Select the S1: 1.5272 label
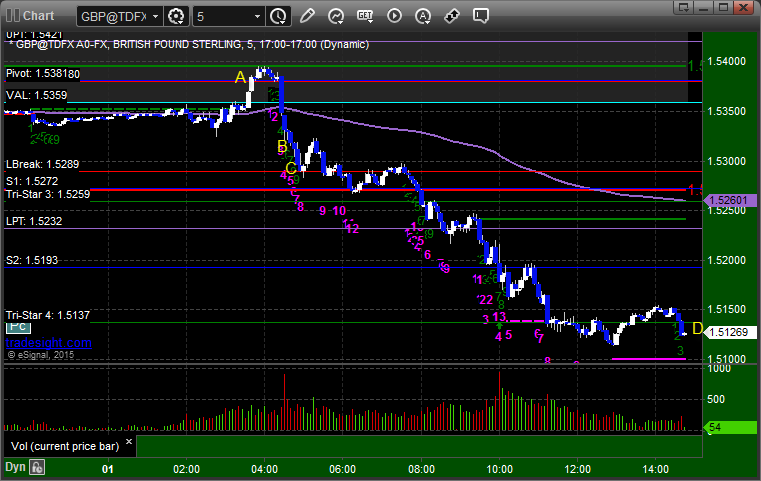761x481 pixels. tap(32, 181)
